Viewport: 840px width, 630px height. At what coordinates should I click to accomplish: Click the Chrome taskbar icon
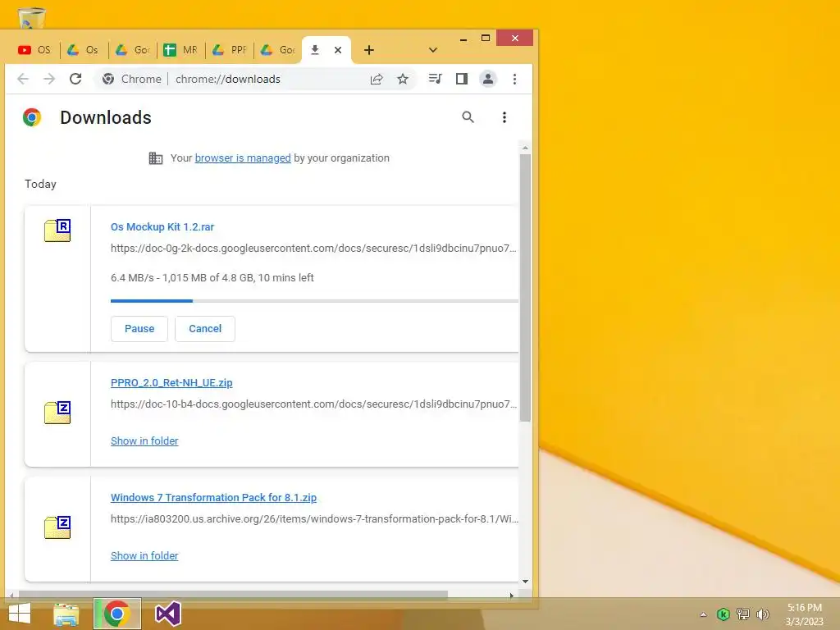117,614
